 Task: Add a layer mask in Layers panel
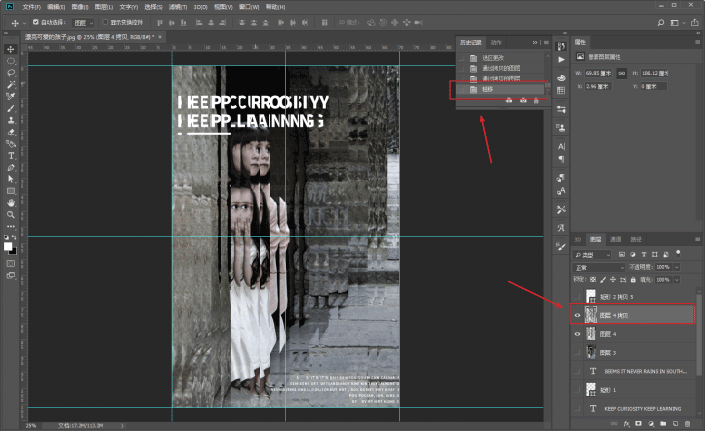pyautogui.click(x=638, y=423)
